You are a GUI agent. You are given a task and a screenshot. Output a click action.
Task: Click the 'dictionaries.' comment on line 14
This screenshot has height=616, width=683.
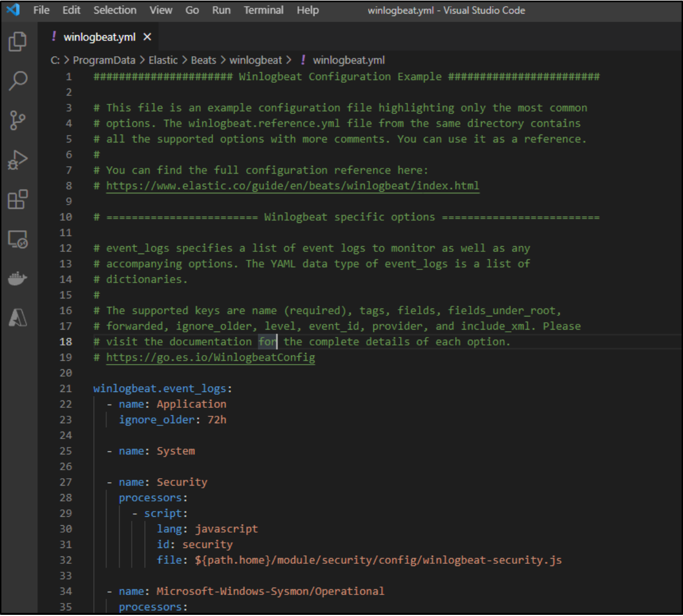click(x=141, y=279)
